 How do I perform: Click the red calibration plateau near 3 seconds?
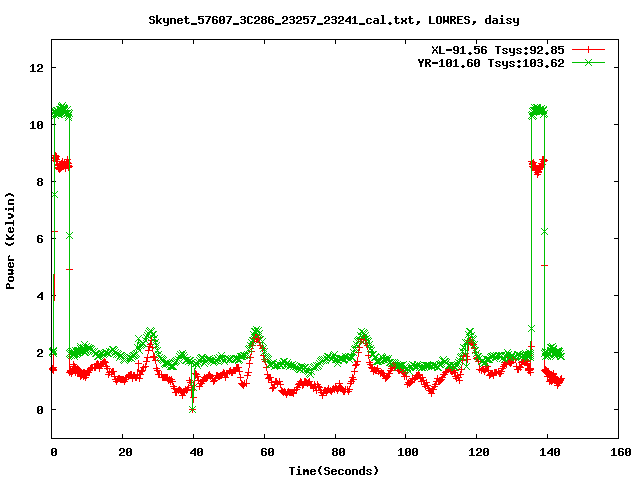(x=62, y=163)
